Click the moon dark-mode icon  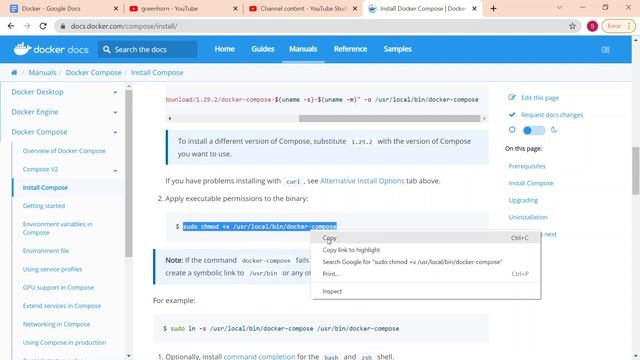pos(554,130)
